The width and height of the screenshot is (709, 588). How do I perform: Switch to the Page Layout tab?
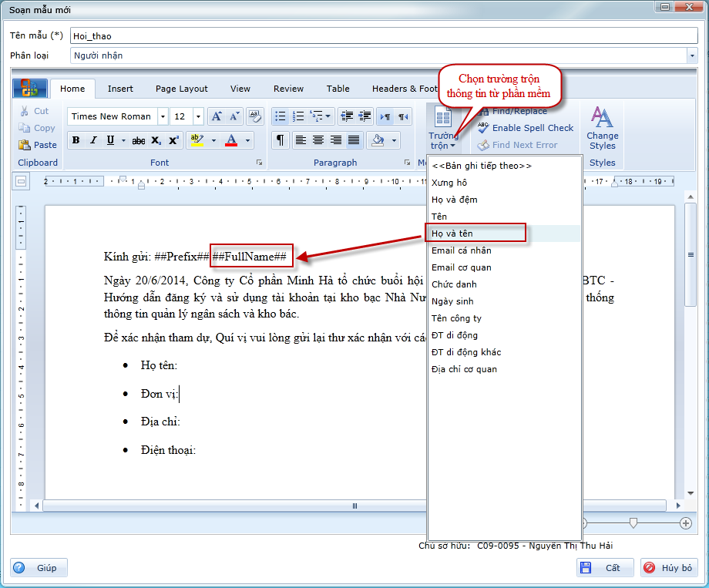[x=182, y=89]
